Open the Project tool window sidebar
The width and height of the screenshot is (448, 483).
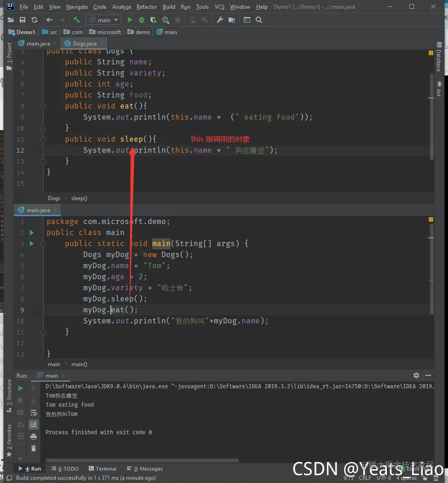point(9,56)
